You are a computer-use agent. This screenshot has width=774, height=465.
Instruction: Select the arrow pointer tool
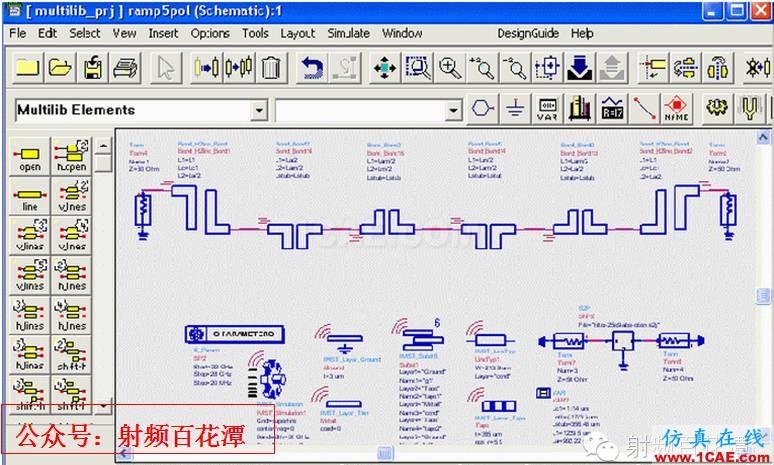click(165, 67)
